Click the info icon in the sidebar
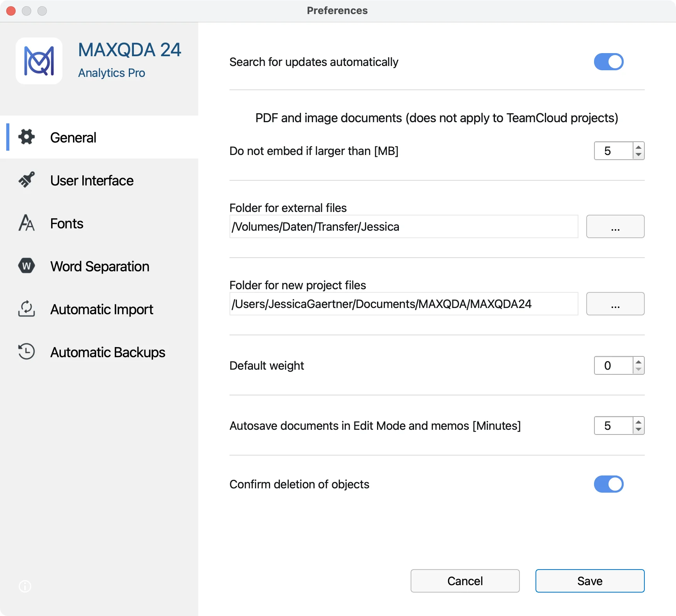The image size is (676, 616). coord(25,586)
